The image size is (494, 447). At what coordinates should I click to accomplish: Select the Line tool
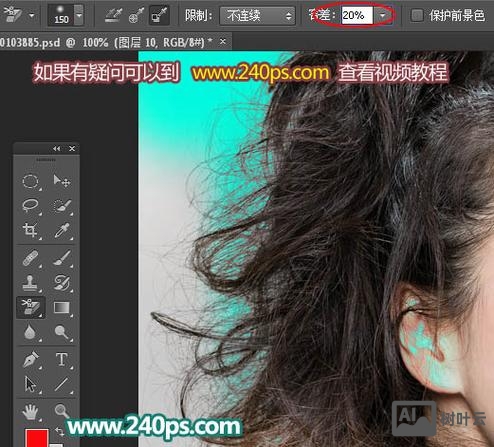[62, 384]
